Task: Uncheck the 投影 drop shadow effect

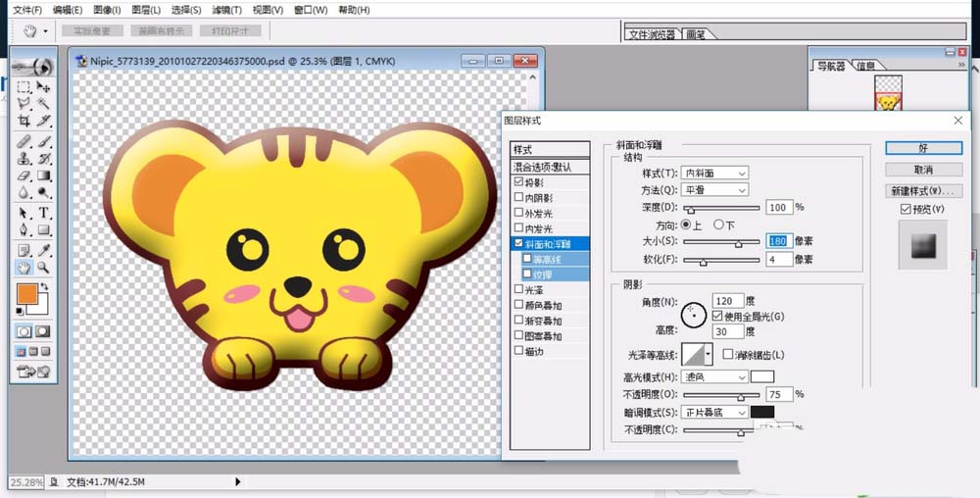Action: tap(518, 181)
